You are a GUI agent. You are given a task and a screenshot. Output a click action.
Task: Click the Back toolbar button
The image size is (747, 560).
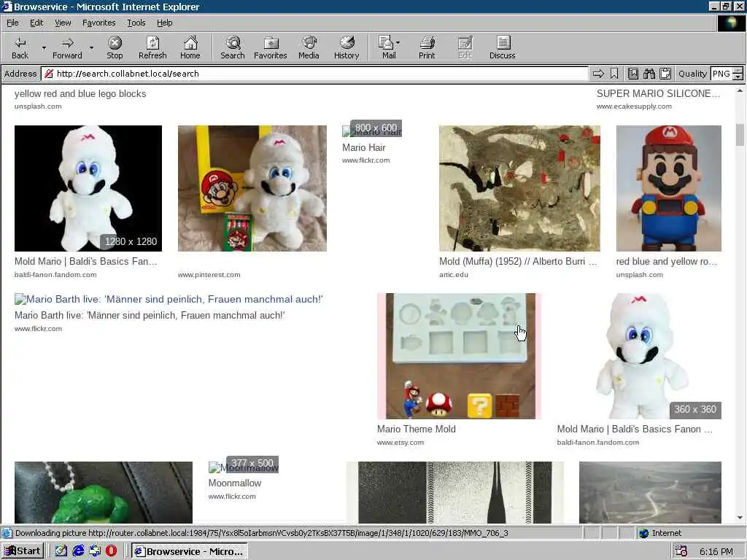click(20, 47)
